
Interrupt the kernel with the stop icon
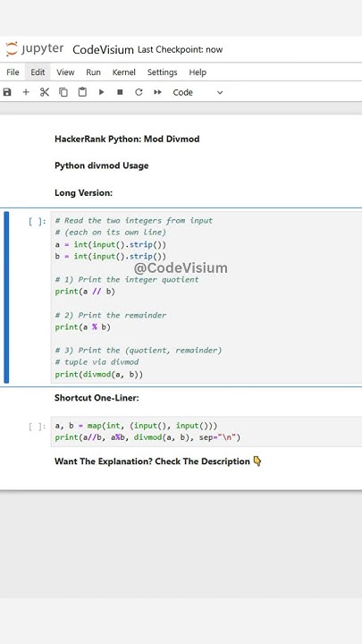120,92
